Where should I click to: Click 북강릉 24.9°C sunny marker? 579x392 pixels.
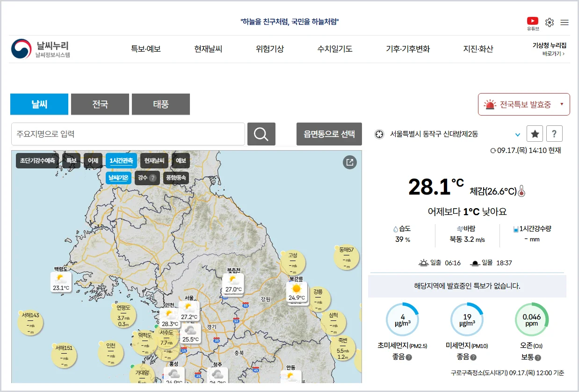pos(297,292)
